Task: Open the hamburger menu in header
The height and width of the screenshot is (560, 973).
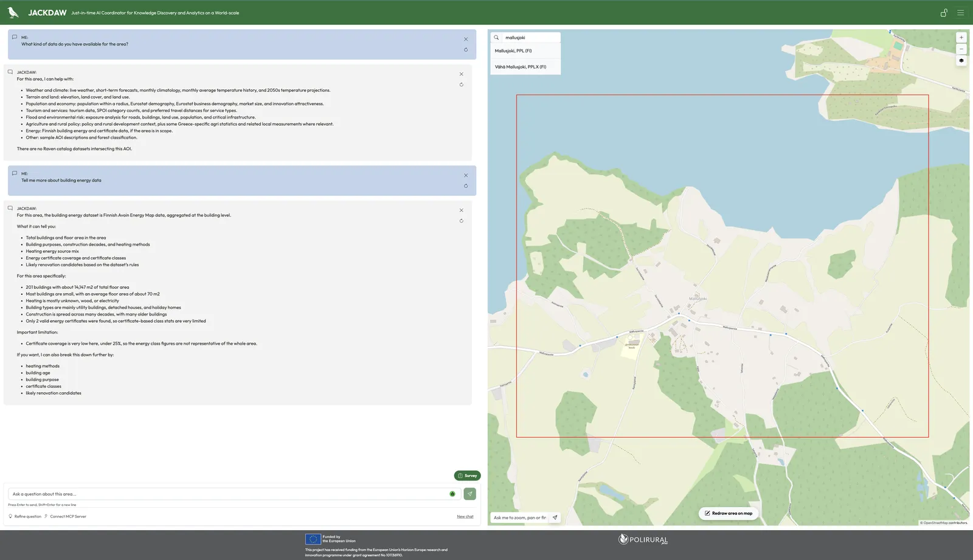Action: (961, 13)
